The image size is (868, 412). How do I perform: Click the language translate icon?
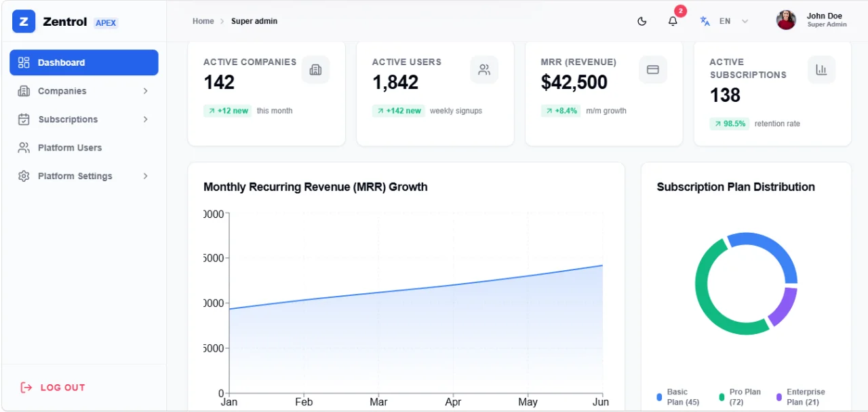click(705, 21)
